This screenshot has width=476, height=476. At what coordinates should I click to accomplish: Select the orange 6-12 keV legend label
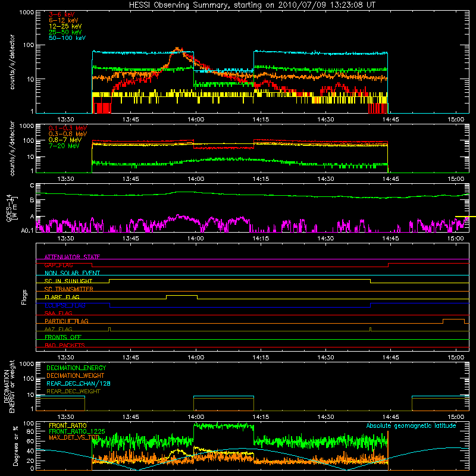(64, 20)
